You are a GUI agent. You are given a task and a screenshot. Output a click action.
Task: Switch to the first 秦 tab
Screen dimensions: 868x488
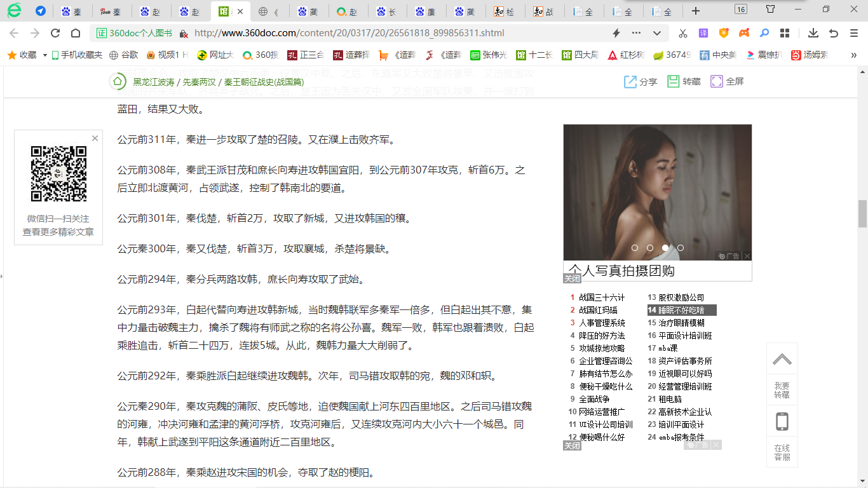click(72, 11)
